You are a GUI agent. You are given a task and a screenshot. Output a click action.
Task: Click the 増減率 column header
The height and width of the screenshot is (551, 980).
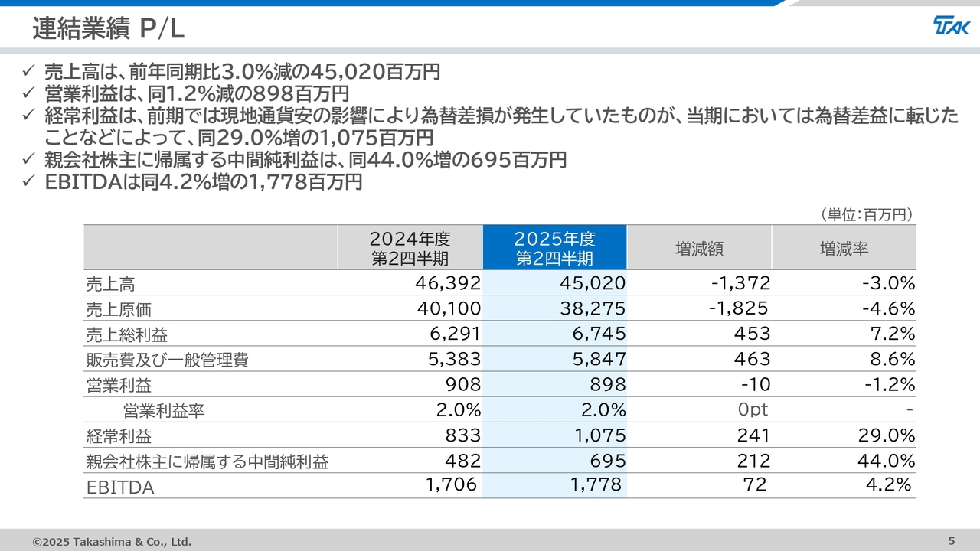844,248
